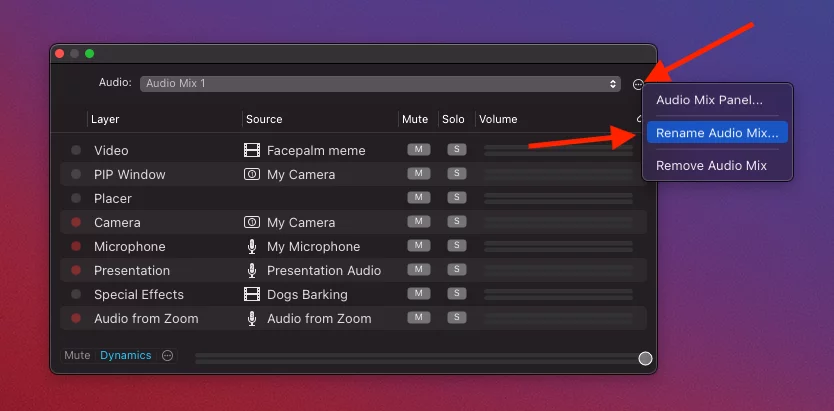Screen dimensions: 834x411
Task: Open the ellipsis menu beside Dynamics
Action: point(168,355)
